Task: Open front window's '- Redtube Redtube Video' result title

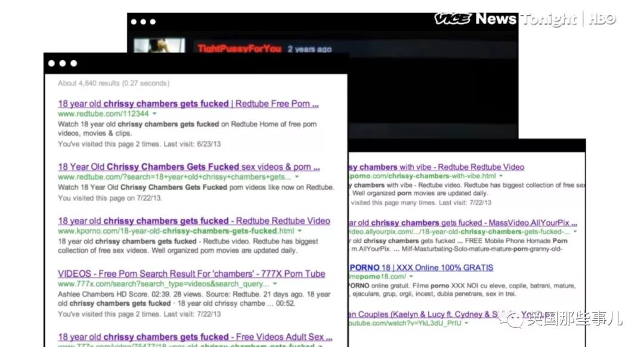Action: point(194,221)
